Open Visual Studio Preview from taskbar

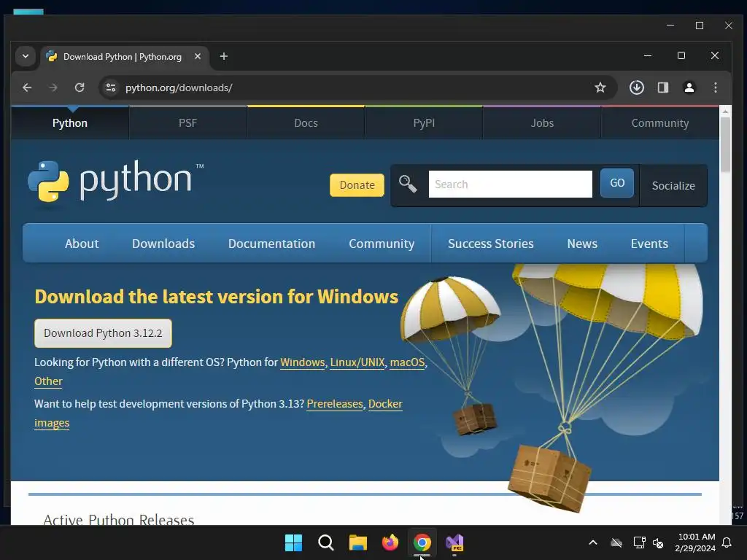454,542
